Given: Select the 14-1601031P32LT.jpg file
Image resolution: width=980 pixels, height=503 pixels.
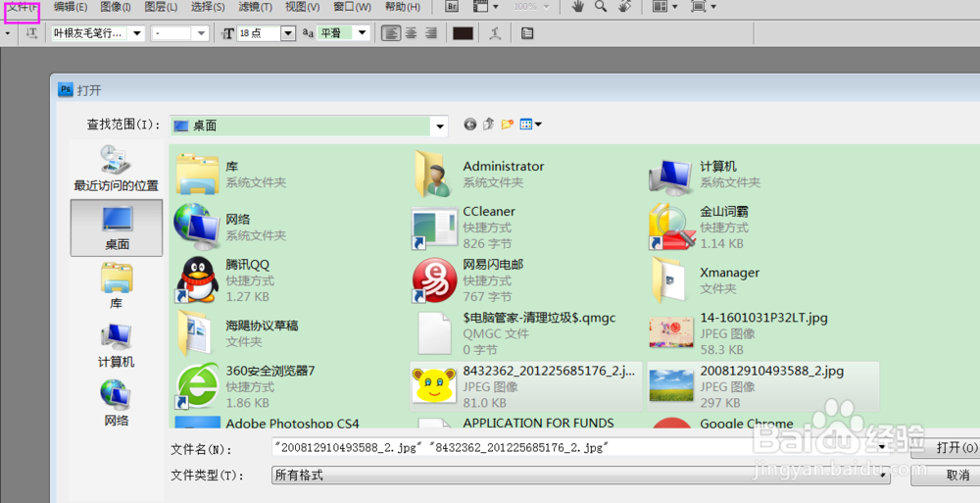Looking at the screenshot, I should [750, 319].
